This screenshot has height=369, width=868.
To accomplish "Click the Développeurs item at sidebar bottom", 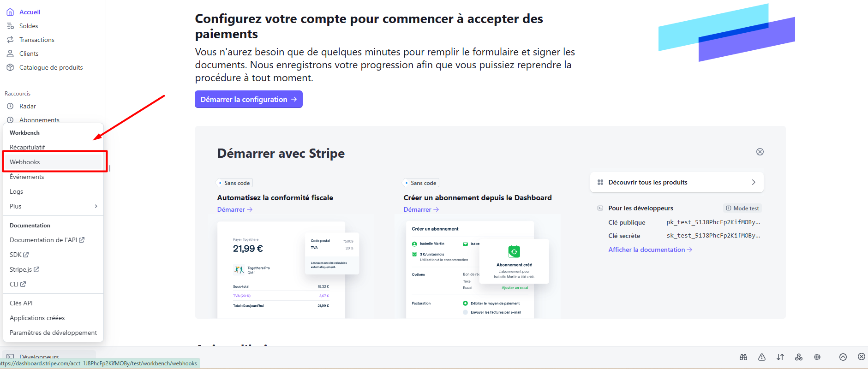I will click(49, 356).
